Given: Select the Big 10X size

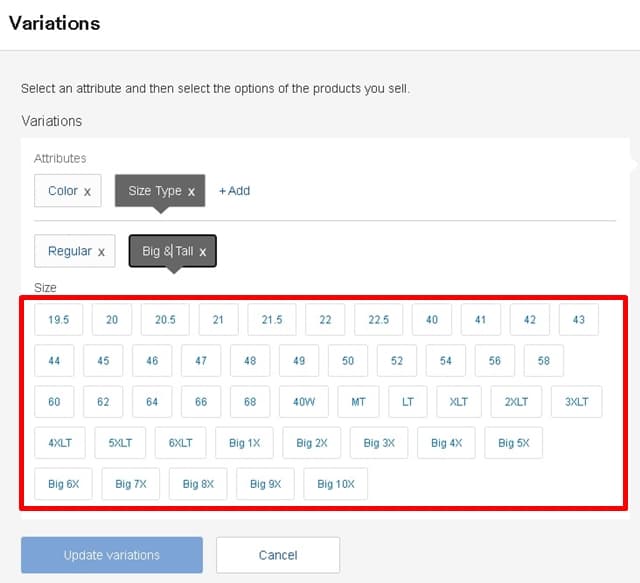Looking at the screenshot, I should [x=336, y=484].
